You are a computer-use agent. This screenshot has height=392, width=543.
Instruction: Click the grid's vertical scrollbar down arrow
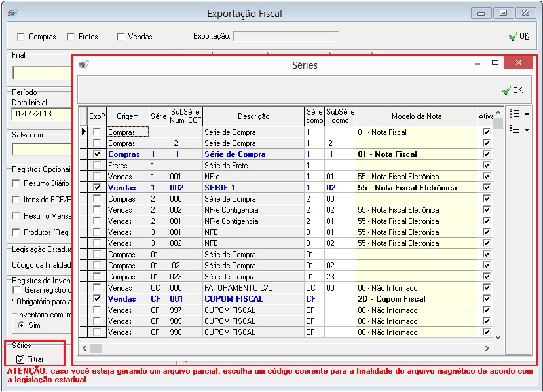coord(498,337)
